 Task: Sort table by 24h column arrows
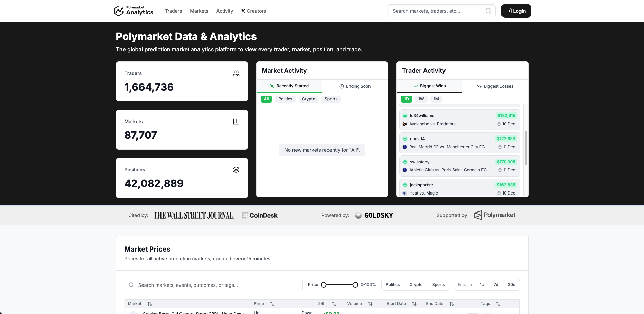334,304
